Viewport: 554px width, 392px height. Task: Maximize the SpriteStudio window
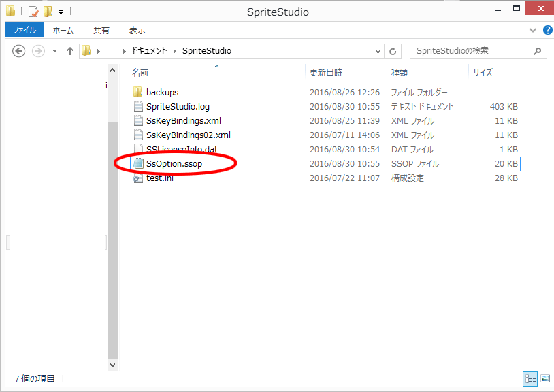pyautogui.click(x=517, y=9)
